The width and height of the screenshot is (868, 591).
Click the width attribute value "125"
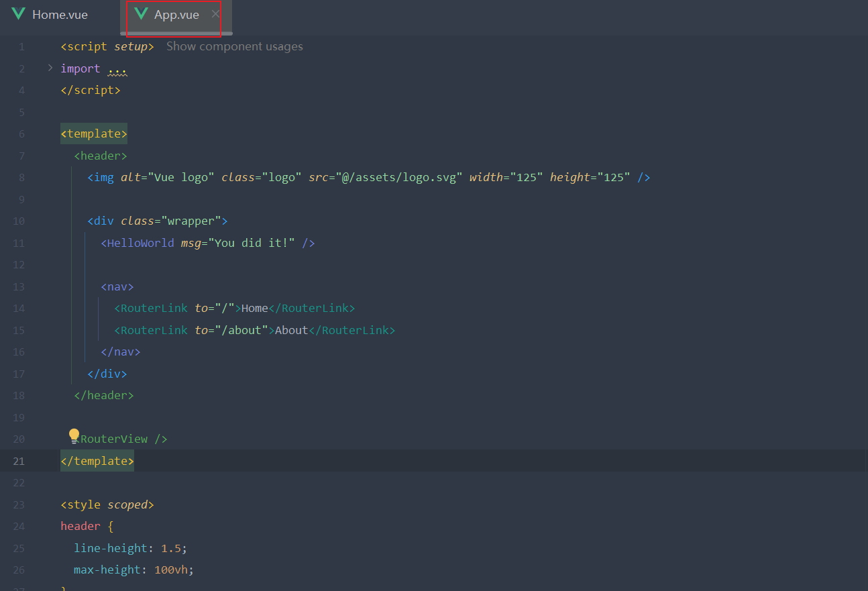(527, 177)
